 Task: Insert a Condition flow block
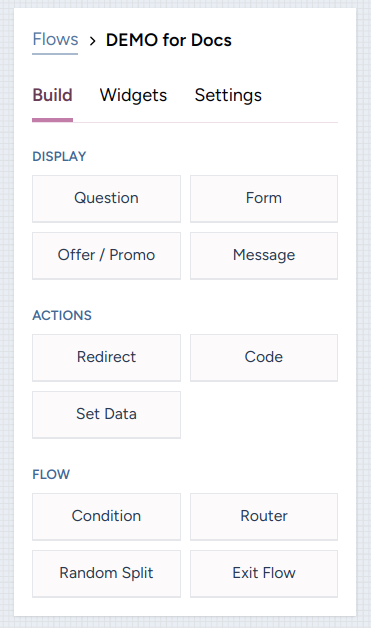tap(107, 517)
